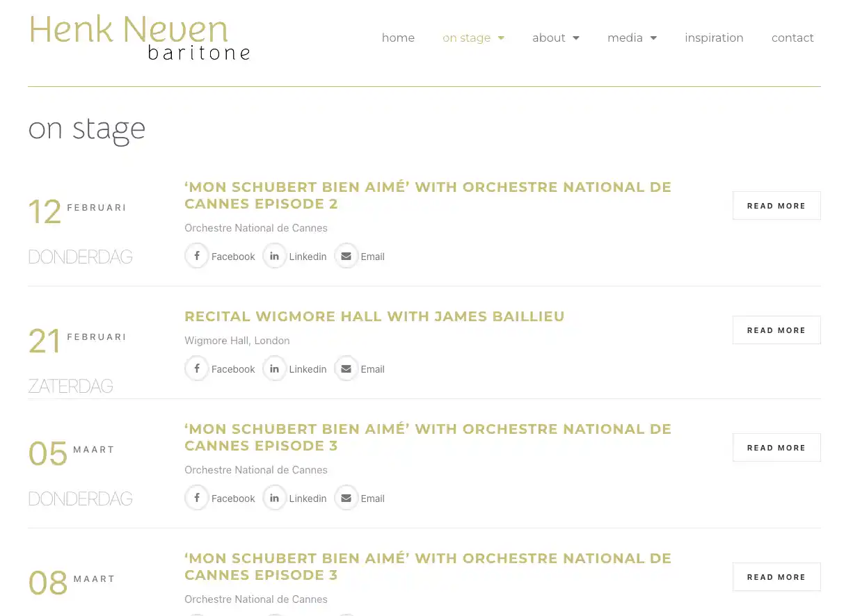Open the contact page
Viewport: 853px width, 616px height.
[792, 38]
